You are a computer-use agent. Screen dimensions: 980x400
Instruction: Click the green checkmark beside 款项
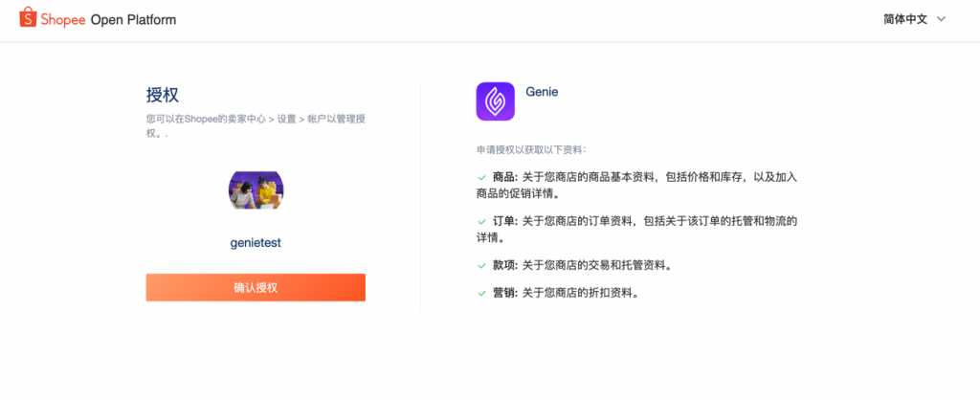(x=481, y=266)
